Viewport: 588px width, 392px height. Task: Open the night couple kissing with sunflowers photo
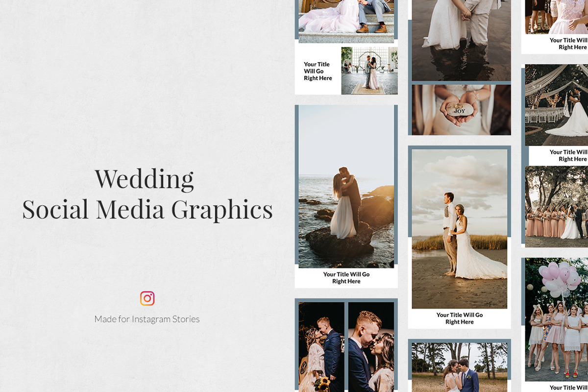[321, 347]
